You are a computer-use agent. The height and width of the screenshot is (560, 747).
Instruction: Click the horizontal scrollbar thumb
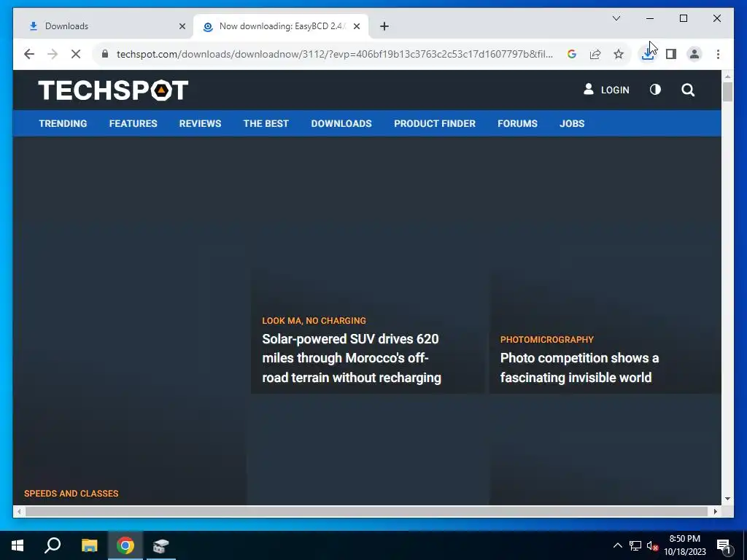pyautogui.click(x=366, y=511)
